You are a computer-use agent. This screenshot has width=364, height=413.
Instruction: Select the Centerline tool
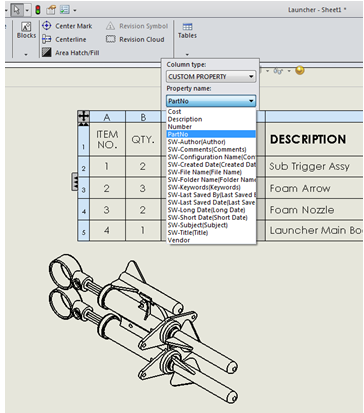point(65,39)
